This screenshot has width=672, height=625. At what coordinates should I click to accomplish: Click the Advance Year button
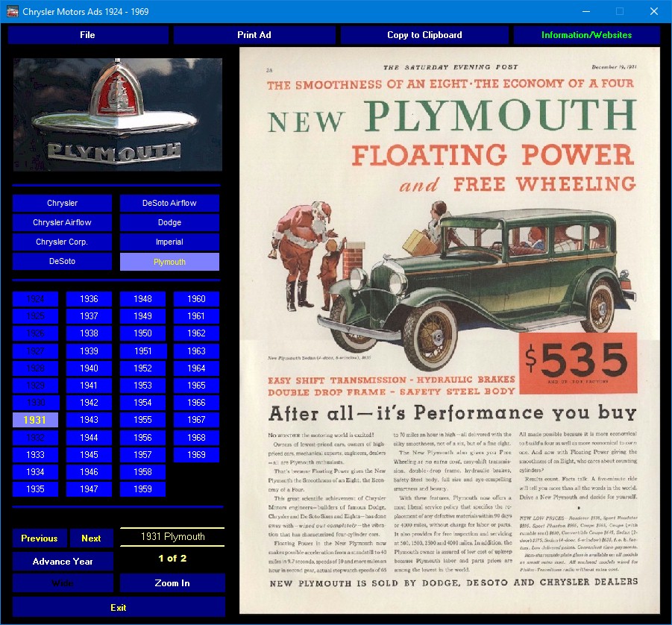[63, 562]
